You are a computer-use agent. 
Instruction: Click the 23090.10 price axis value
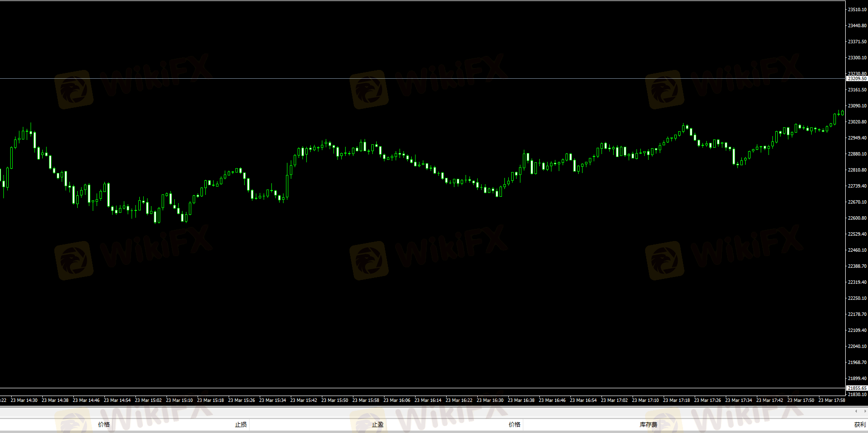coord(857,106)
